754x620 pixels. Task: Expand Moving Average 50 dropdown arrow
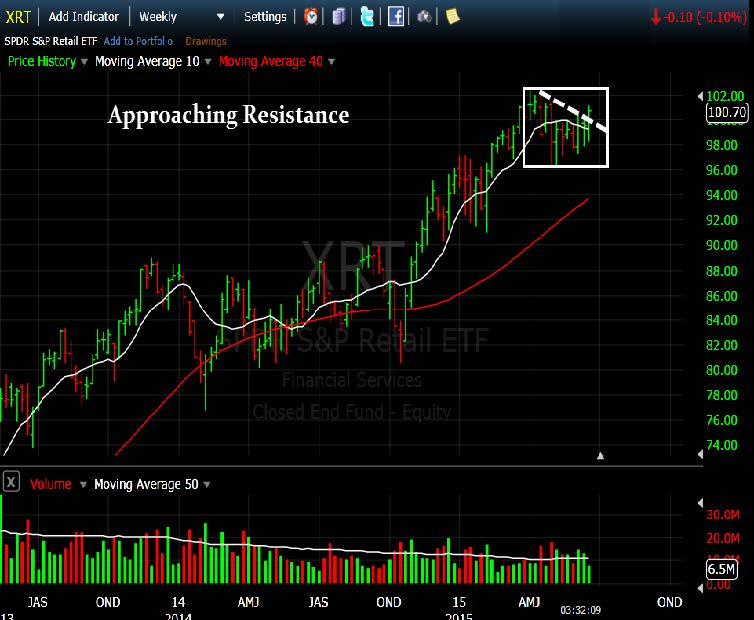(207, 484)
